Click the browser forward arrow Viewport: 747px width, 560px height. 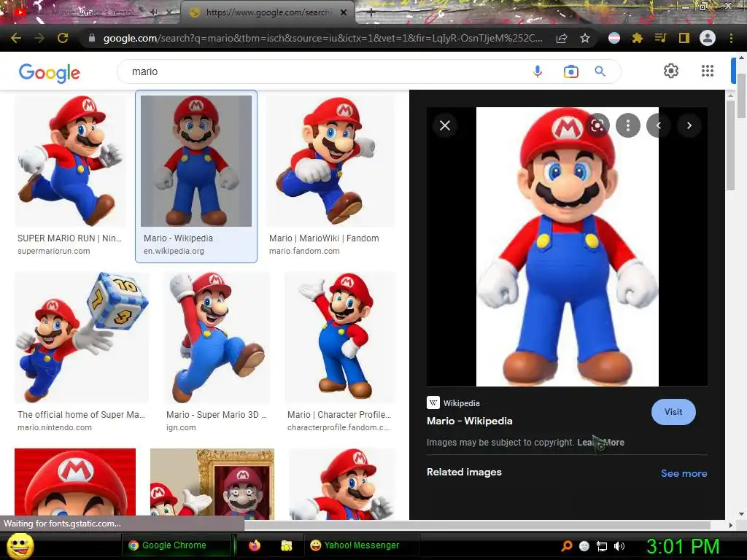point(39,38)
